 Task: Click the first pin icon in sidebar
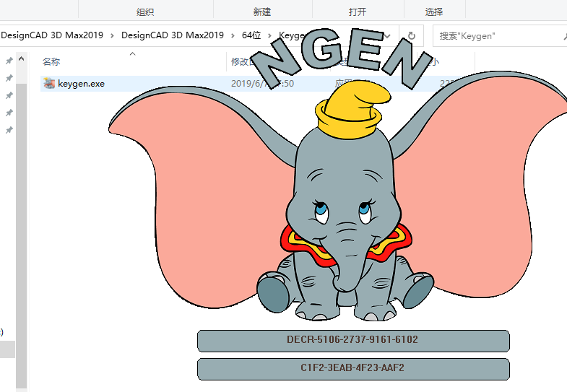coord(9,61)
